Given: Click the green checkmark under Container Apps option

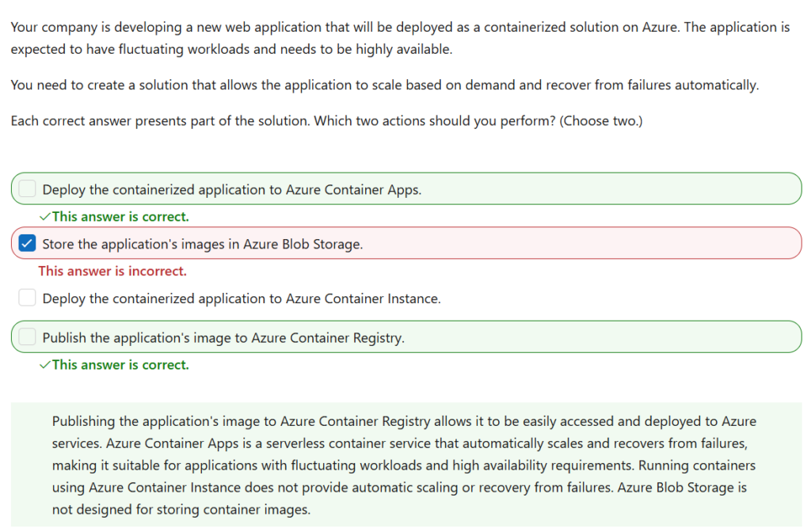Looking at the screenshot, I should point(45,217).
